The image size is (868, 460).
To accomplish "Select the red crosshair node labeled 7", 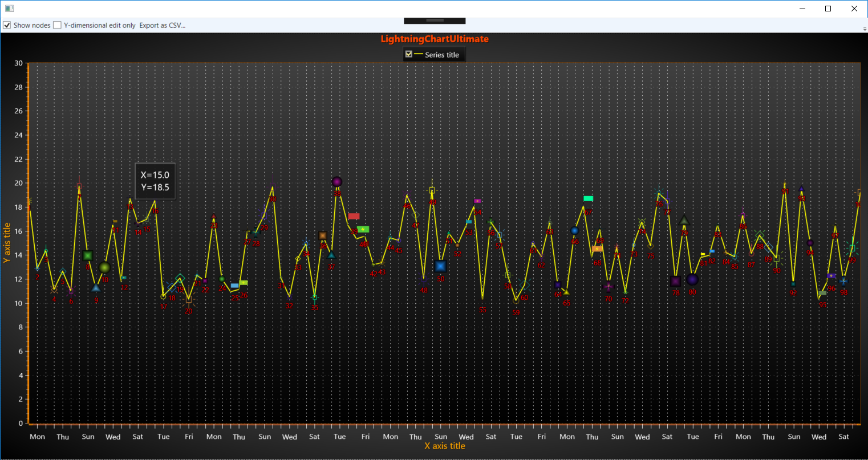I will (x=79, y=186).
